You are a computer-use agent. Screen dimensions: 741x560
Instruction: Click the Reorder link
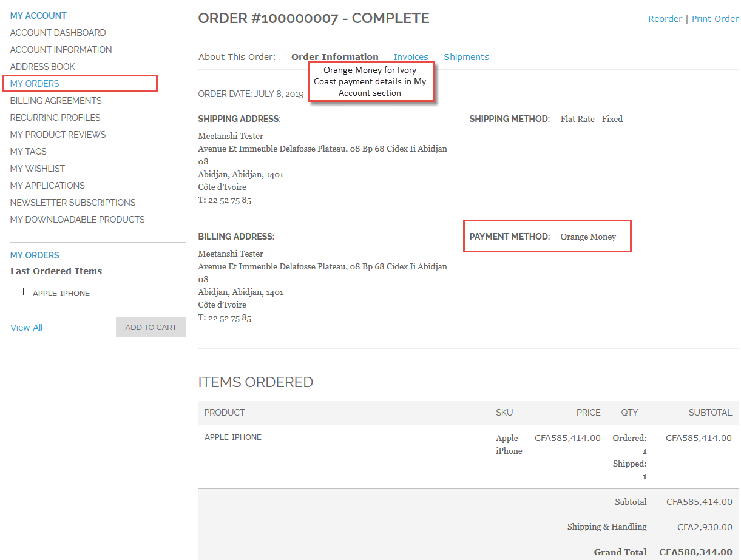pos(665,18)
